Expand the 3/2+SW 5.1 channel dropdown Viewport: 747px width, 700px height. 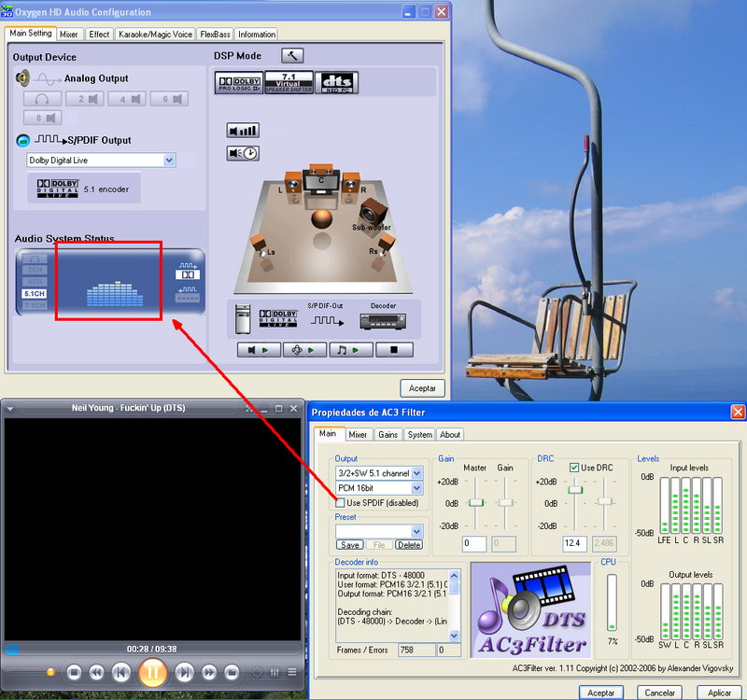point(416,473)
